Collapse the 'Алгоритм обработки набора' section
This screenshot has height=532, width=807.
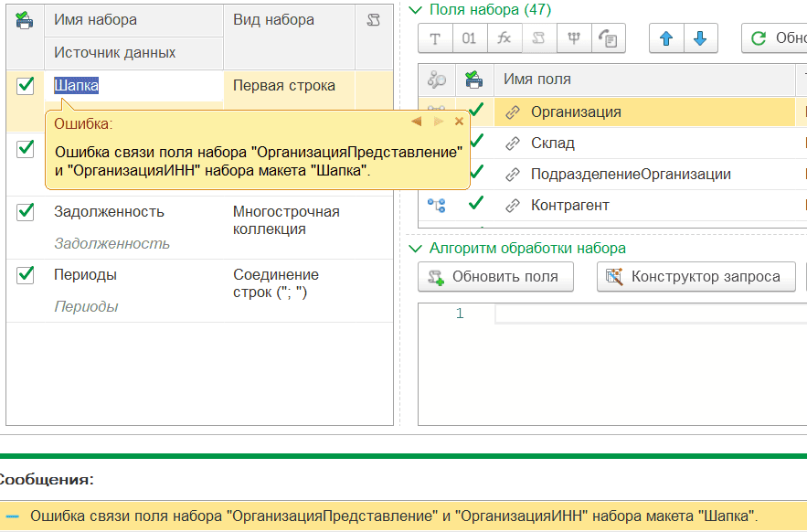coord(417,249)
